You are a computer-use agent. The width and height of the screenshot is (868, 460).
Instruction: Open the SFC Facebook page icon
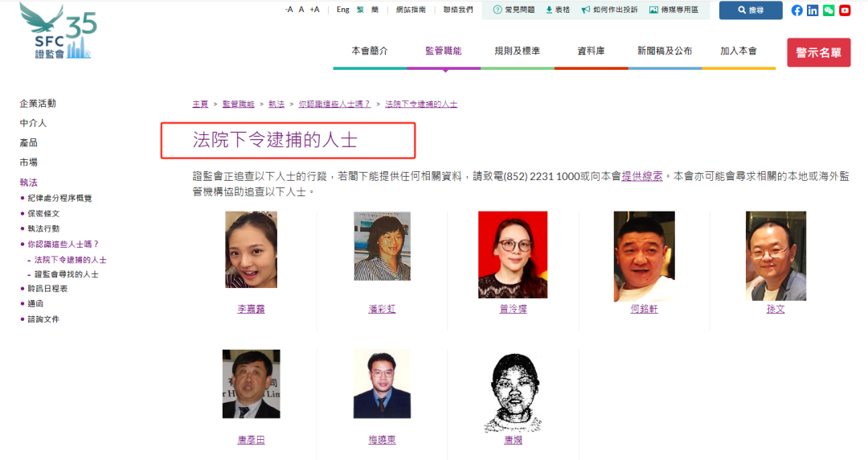[x=796, y=10]
